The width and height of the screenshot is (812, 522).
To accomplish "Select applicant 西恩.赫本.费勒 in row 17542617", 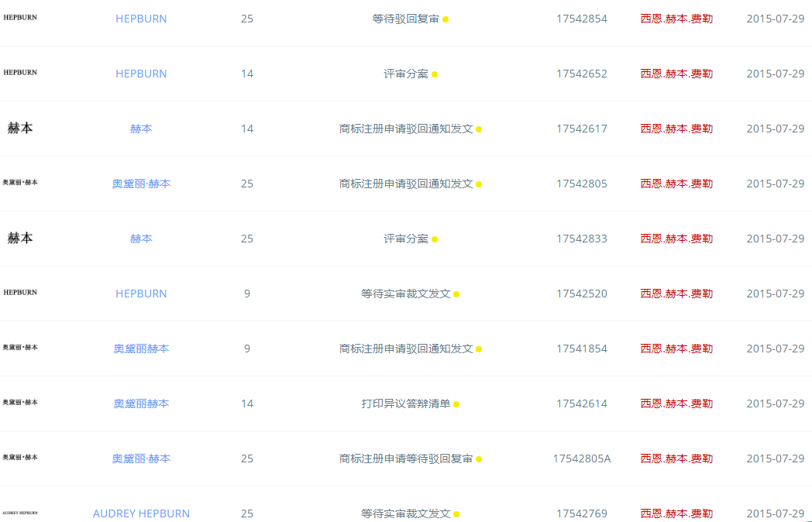I will (676, 129).
